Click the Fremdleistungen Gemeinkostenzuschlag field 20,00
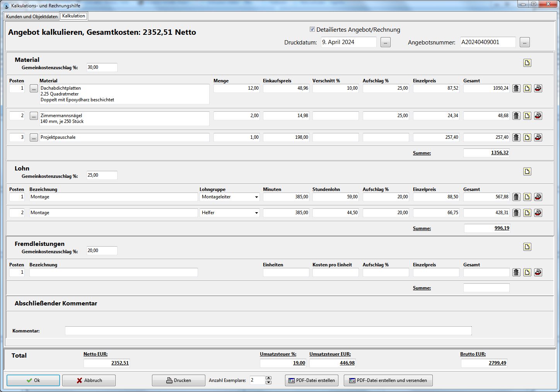The height and width of the screenshot is (392, 560). pos(102,251)
